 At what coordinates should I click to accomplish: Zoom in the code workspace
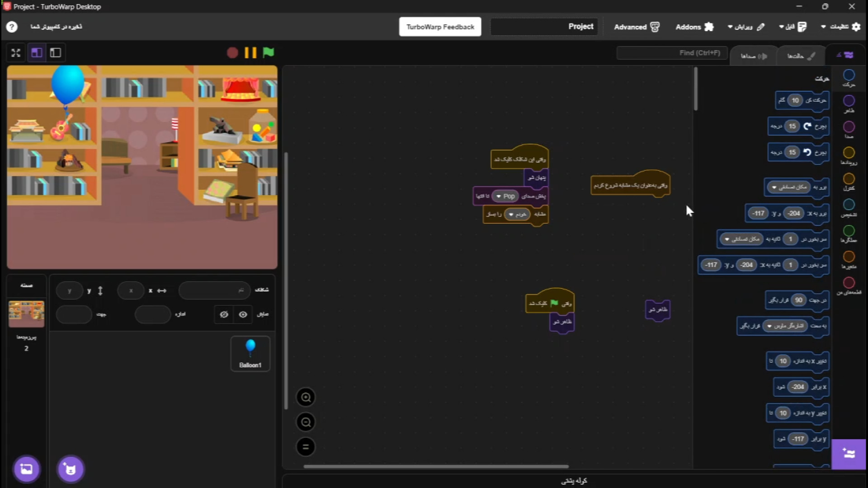click(306, 397)
